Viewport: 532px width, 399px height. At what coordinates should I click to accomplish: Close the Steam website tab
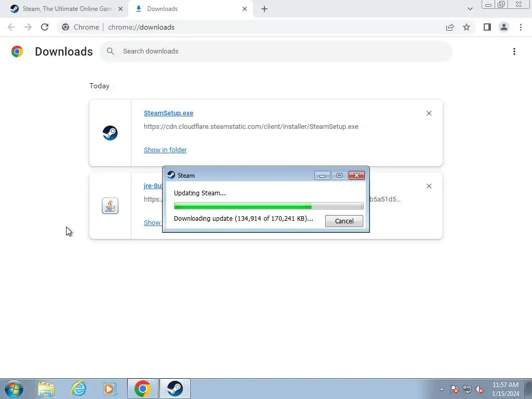tap(121, 9)
